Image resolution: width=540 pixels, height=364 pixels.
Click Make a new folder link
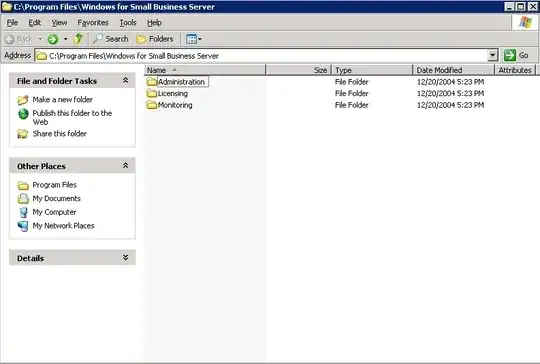click(63, 100)
